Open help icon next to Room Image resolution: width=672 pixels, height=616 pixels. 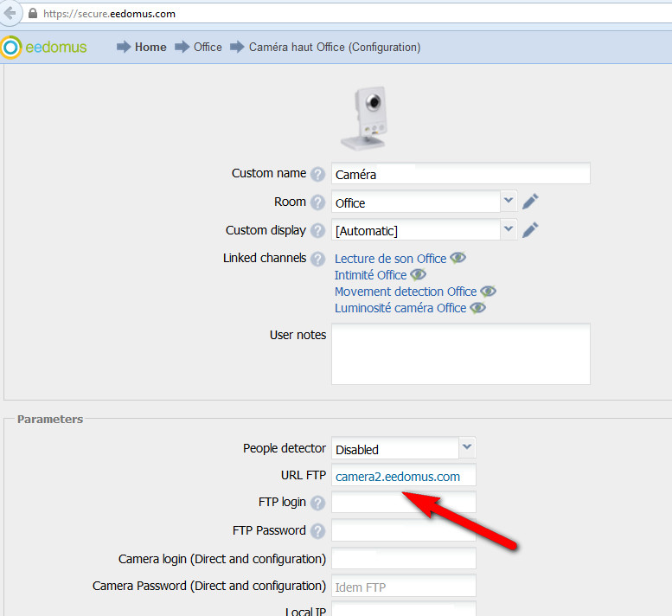317,202
